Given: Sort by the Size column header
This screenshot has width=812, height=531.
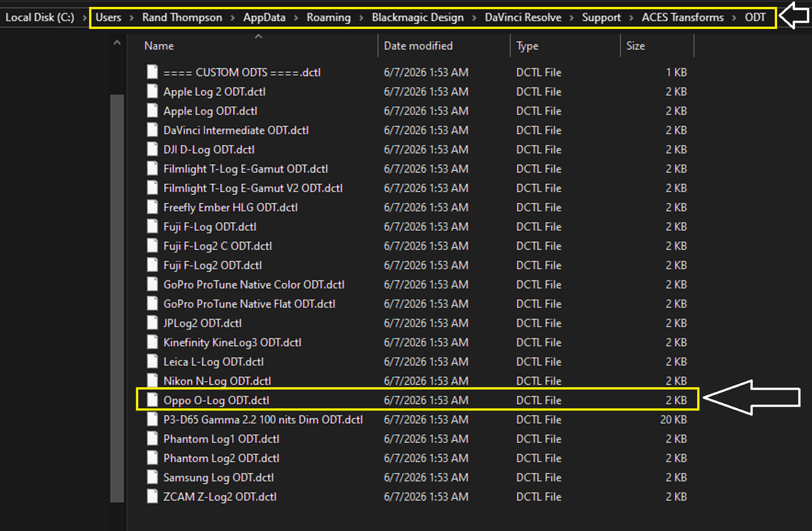Looking at the screenshot, I should click(x=635, y=46).
